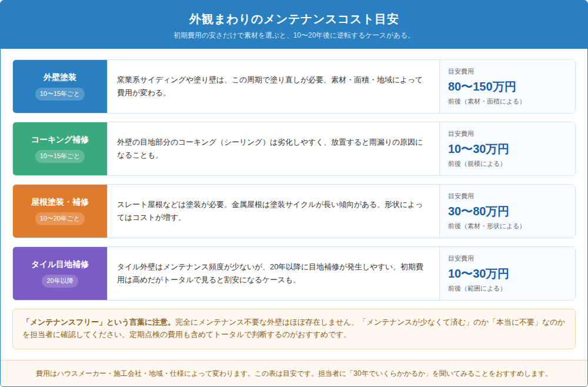The height and width of the screenshot is (387, 588).
Task: Select the blue 外壁塗装 category label
Action: tap(59, 77)
